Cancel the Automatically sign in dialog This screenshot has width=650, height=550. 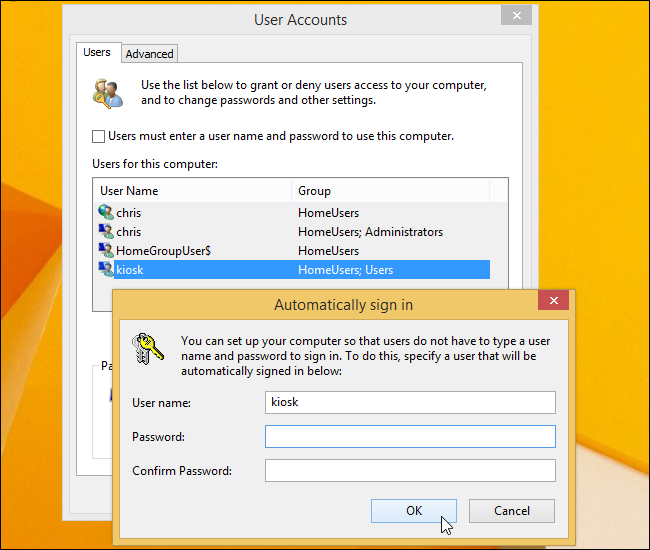pyautogui.click(x=512, y=511)
